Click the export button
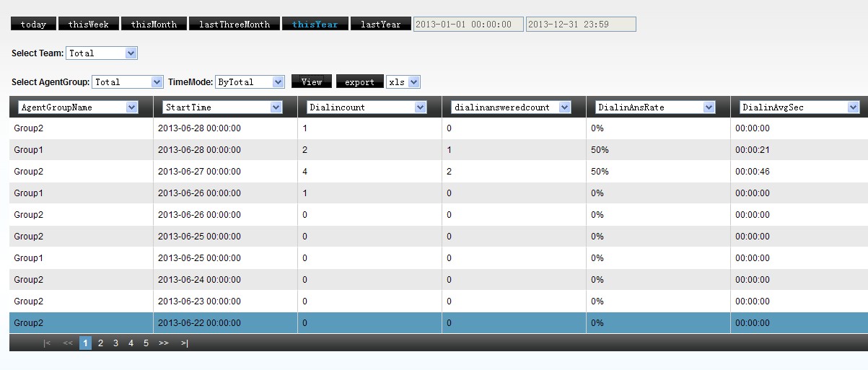 (359, 82)
